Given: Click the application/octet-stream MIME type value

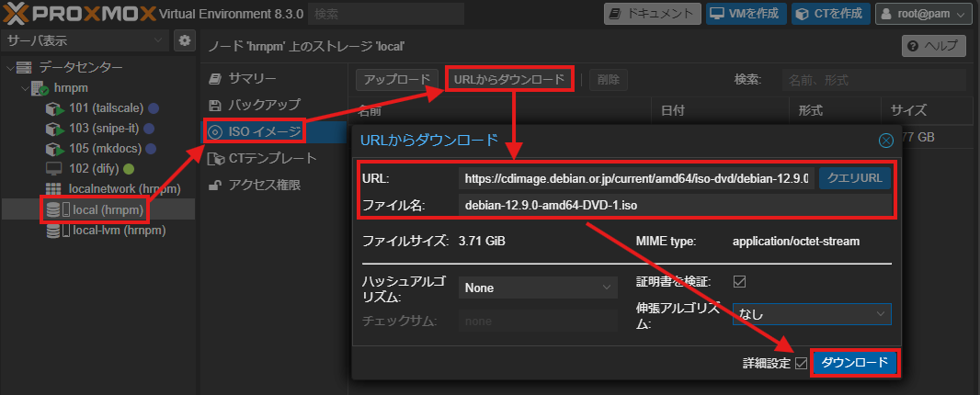Looking at the screenshot, I should pyautogui.click(x=796, y=242).
